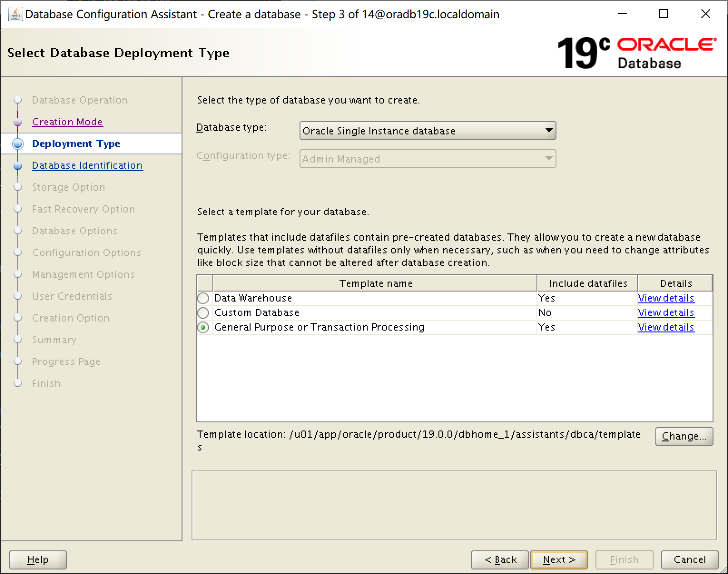Image resolution: width=728 pixels, height=574 pixels.
Task: Go Back to the previous step
Action: (500, 559)
